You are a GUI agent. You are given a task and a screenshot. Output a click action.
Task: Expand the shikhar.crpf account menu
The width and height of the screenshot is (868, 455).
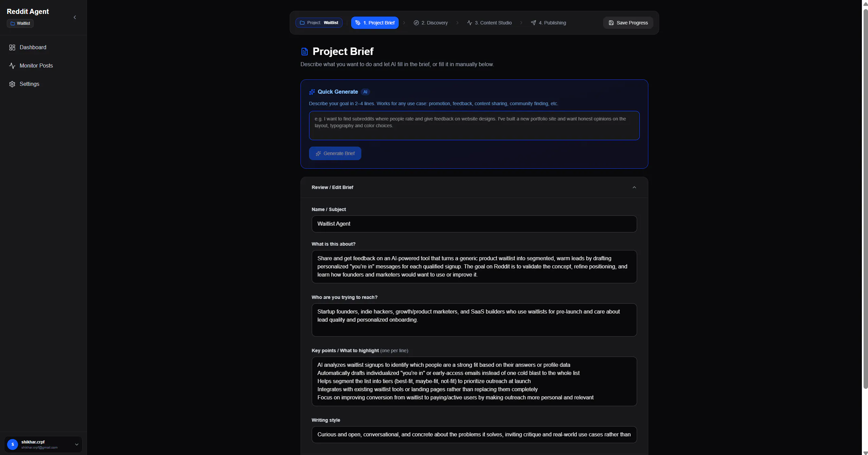[43, 444]
